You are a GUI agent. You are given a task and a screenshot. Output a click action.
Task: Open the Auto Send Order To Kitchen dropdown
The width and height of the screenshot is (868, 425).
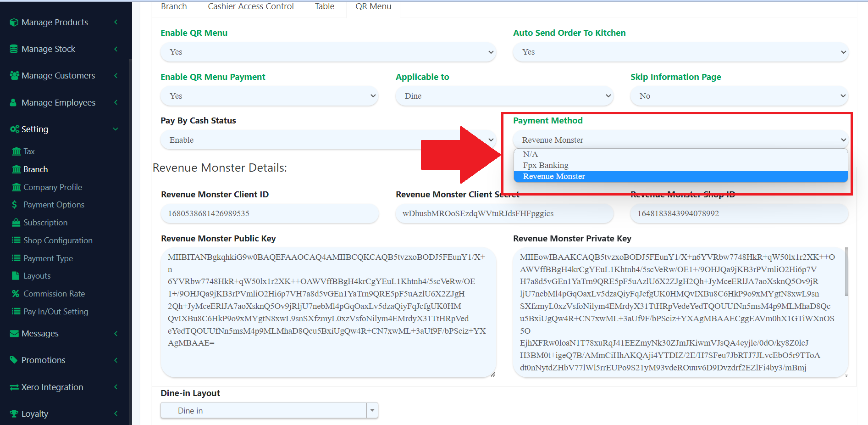pyautogui.click(x=681, y=52)
